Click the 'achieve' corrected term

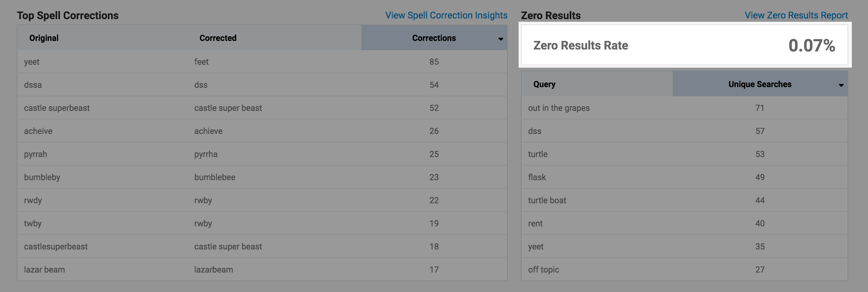pos(208,131)
